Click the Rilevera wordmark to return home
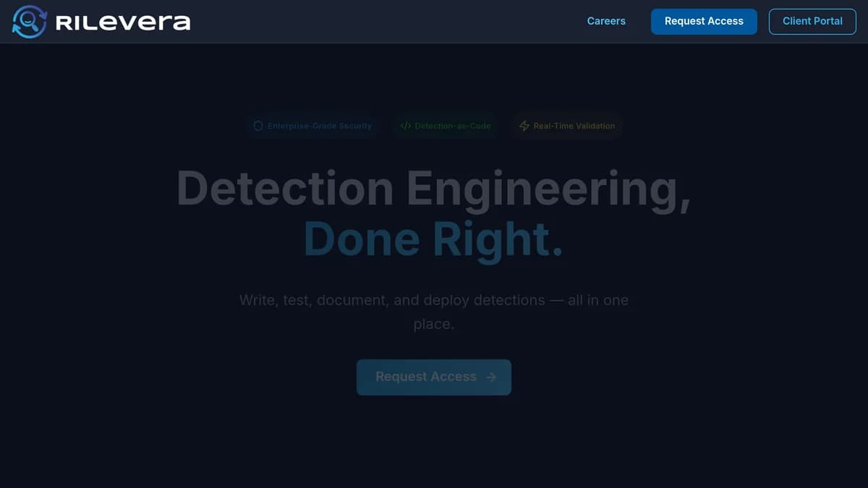868x488 pixels. [x=123, y=22]
